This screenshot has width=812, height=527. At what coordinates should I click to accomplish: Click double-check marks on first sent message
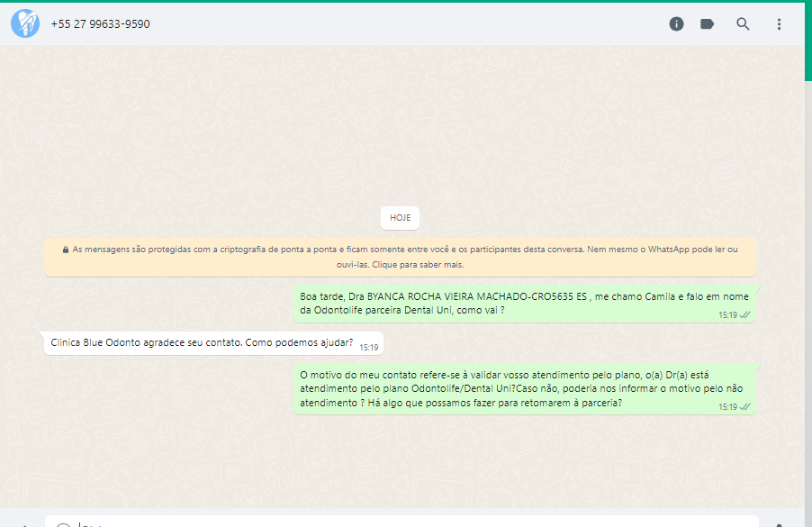click(x=745, y=315)
